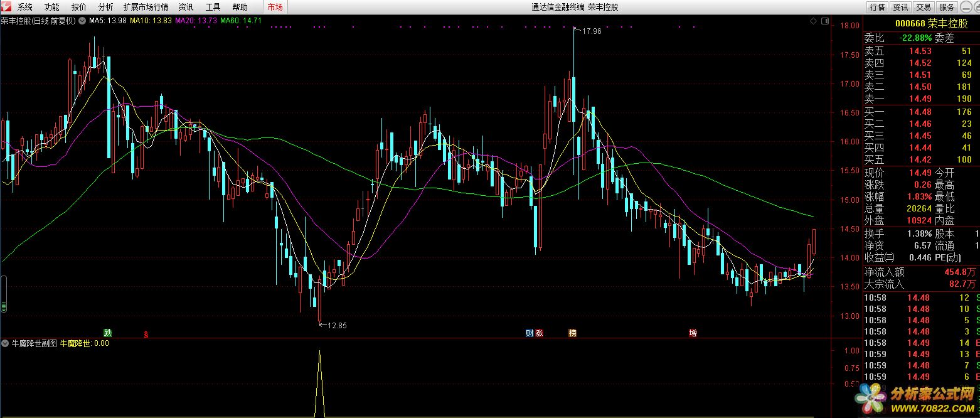Click the 12.85 low price label
980x418 pixels.
[337, 325]
